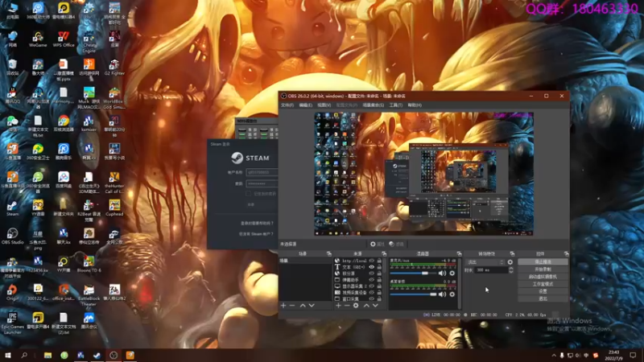Open OBS Studio desktop shortcut
644x362 pixels.
click(12, 237)
